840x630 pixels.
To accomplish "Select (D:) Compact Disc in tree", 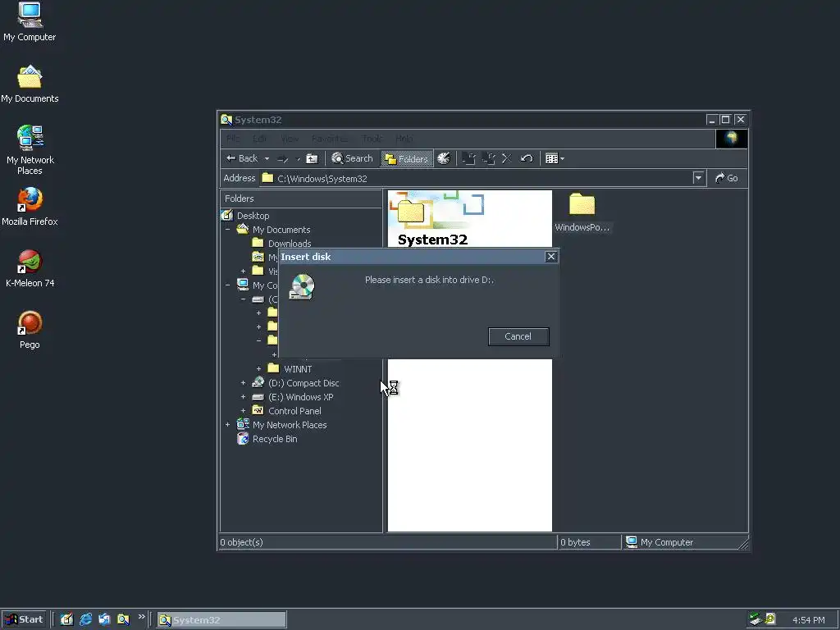I will point(304,383).
